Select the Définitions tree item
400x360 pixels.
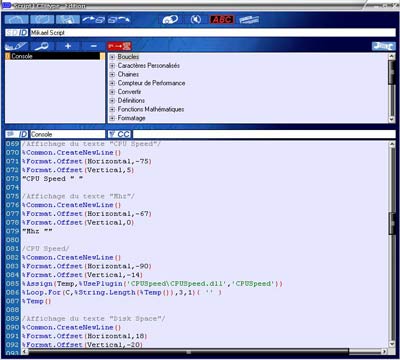coord(131,100)
